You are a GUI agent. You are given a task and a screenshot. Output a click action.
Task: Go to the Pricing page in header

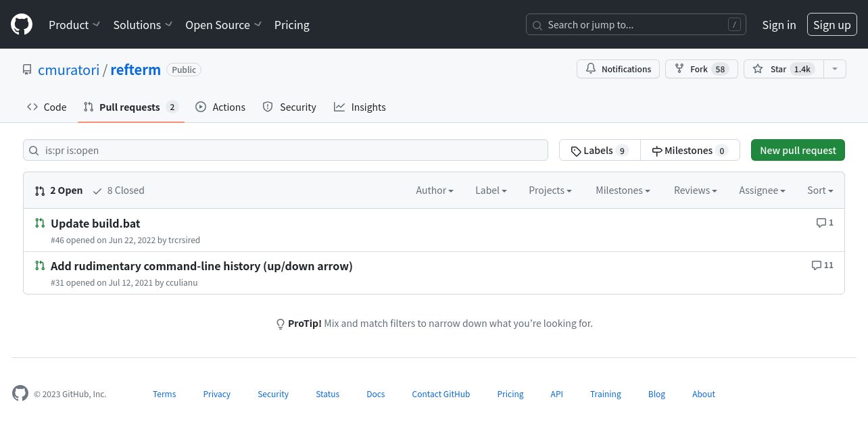(292, 25)
